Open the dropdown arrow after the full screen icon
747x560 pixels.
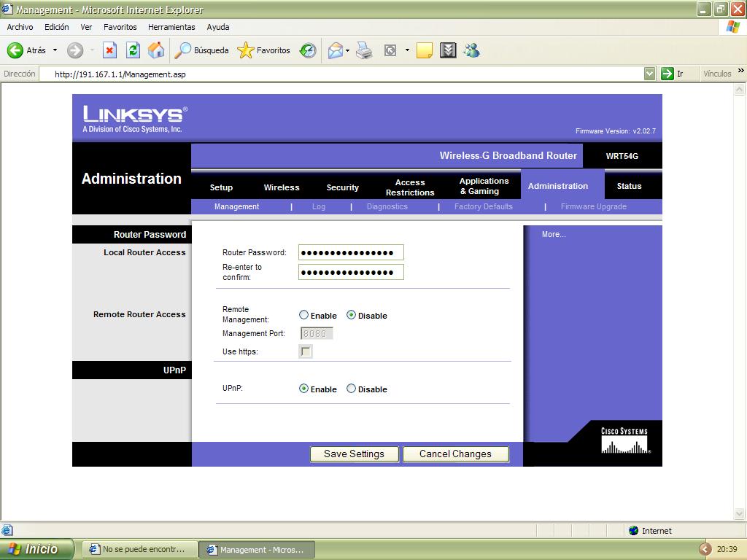click(x=407, y=50)
